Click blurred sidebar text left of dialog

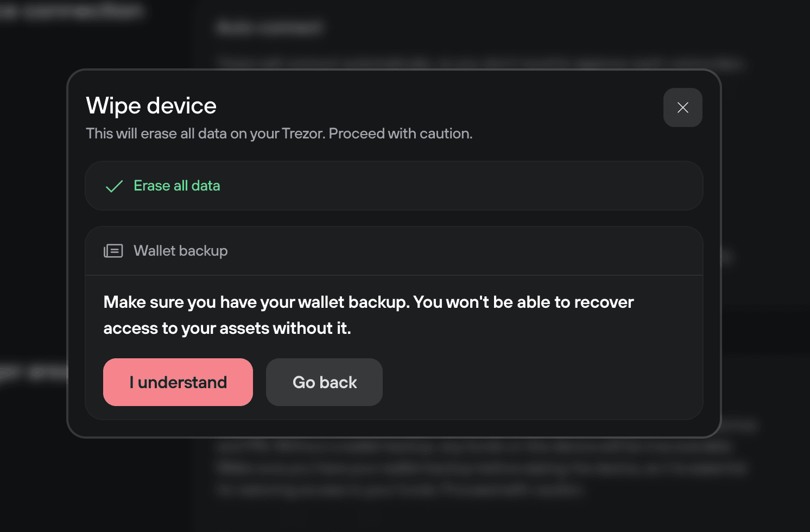pyautogui.click(x=33, y=373)
